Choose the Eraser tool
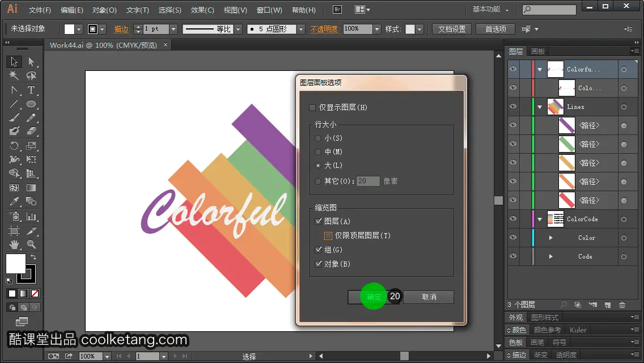Screen dimensions: 644x363 tap(31, 131)
